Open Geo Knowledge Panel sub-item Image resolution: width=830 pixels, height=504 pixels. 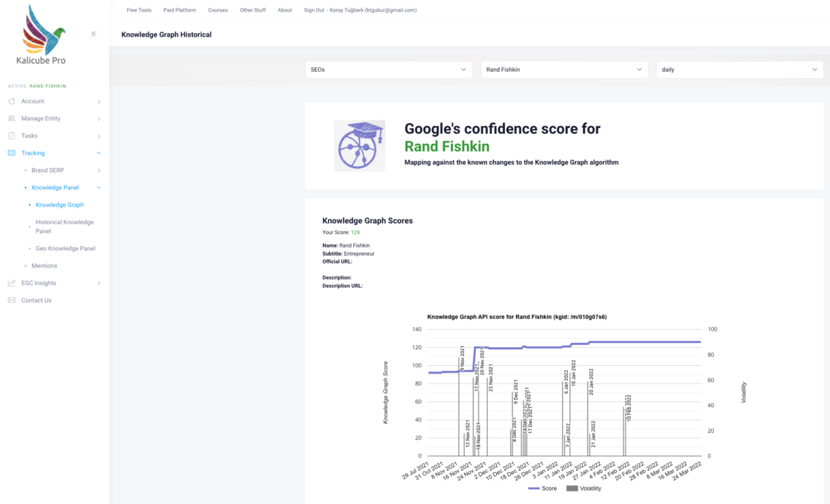pos(66,248)
